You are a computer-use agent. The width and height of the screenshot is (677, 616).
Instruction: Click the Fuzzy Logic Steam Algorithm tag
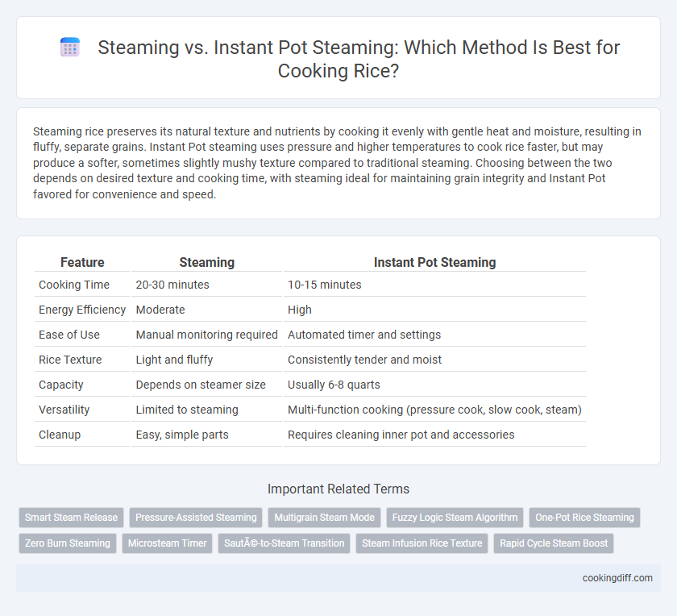pos(455,518)
